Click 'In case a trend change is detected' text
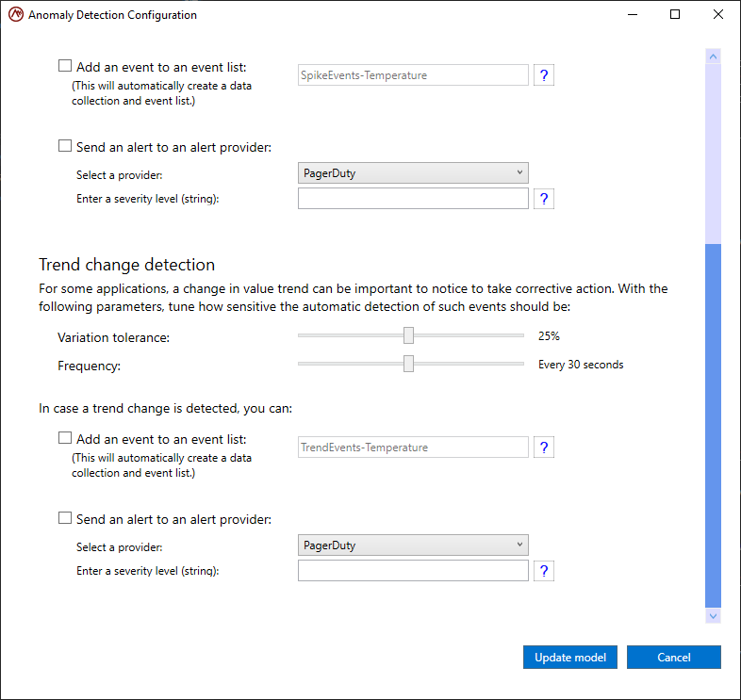The width and height of the screenshot is (741, 700). click(165, 409)
